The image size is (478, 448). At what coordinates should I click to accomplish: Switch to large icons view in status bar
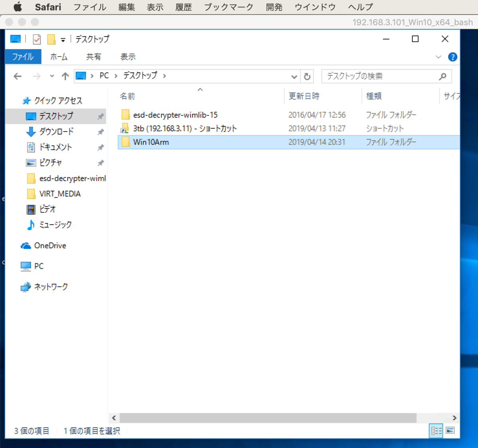[450, 430]
